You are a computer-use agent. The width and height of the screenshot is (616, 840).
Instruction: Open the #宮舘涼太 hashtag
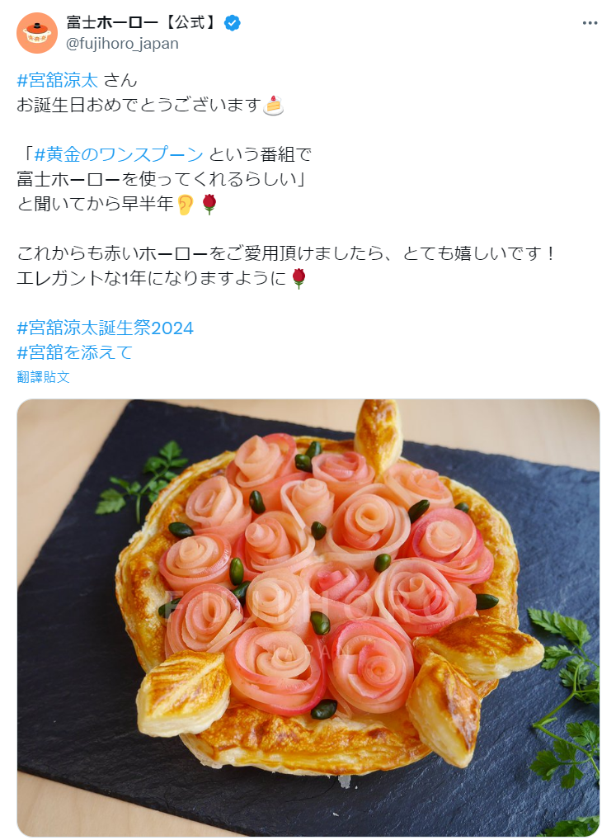pyautogui.click(x=57, y=80)
